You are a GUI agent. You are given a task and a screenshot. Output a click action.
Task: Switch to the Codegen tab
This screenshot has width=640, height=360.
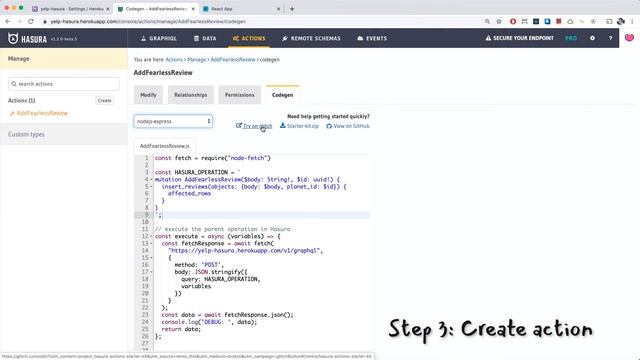pos(282,95)
